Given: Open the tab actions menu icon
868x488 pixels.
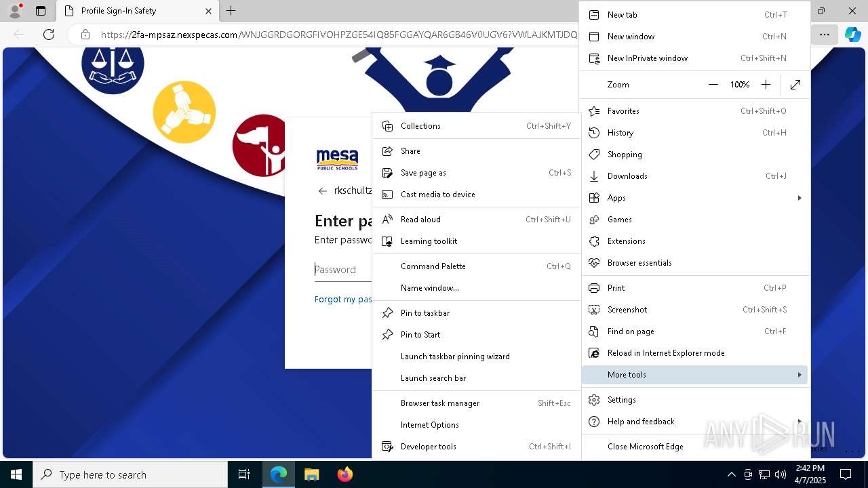Looking at the screenshot, I should (41, 11).
